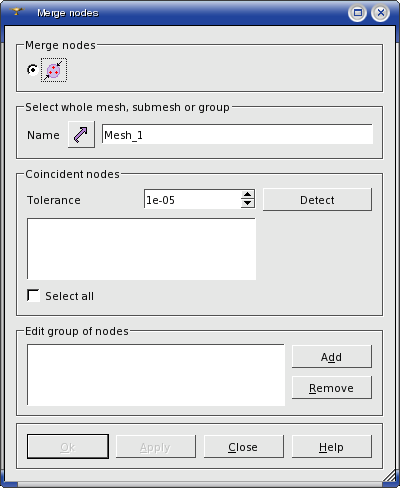
Task: Click the title bar window menu icon
Action: point(16,12)
